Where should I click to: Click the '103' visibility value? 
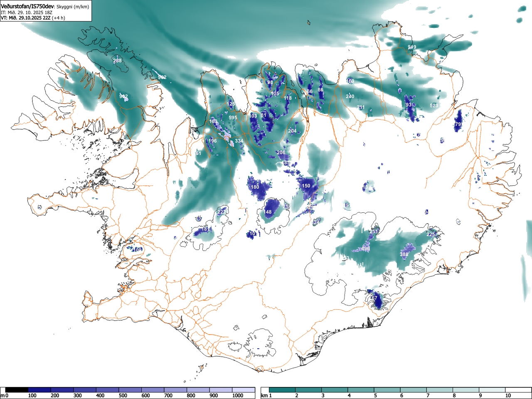[253, 116]
